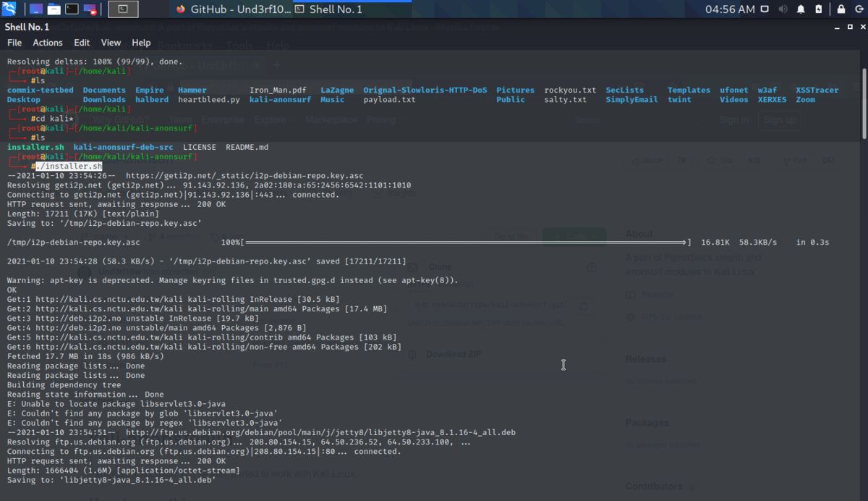Click the LaZagne directory name
The width and height of the screenshot is (868, 501).
coord(338,90)
